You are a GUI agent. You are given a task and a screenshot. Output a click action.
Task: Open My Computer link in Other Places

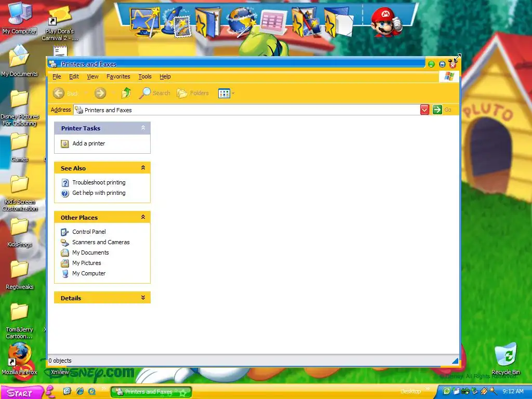click(88, 273)
